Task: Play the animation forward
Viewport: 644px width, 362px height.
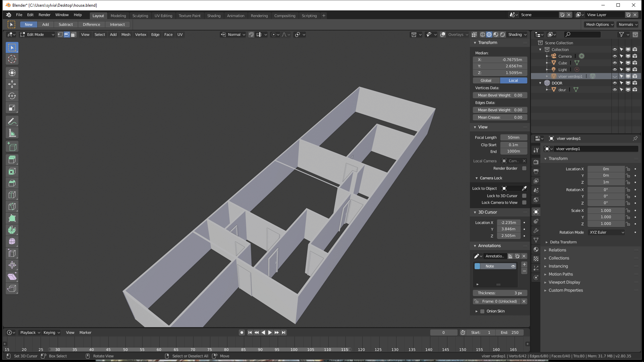Action: click(x=270, y=333)
